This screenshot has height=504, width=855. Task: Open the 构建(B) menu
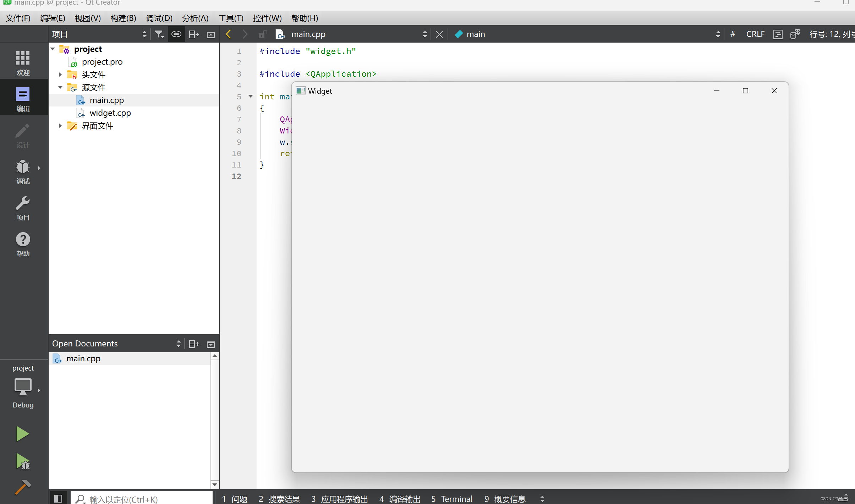[x=123, y=18]
